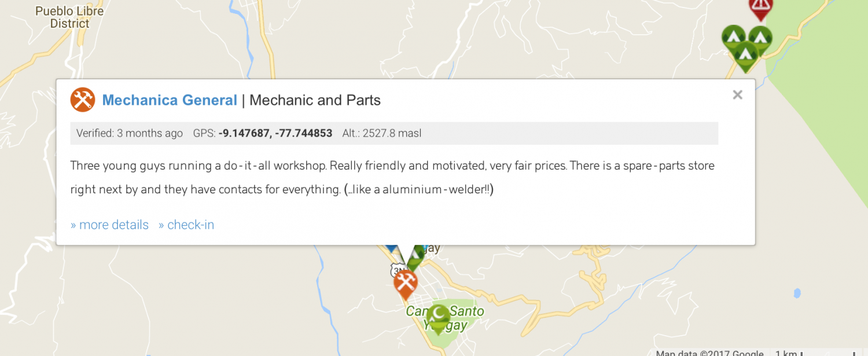Click the altitude reading 2527.8 masl

point(382,134)
